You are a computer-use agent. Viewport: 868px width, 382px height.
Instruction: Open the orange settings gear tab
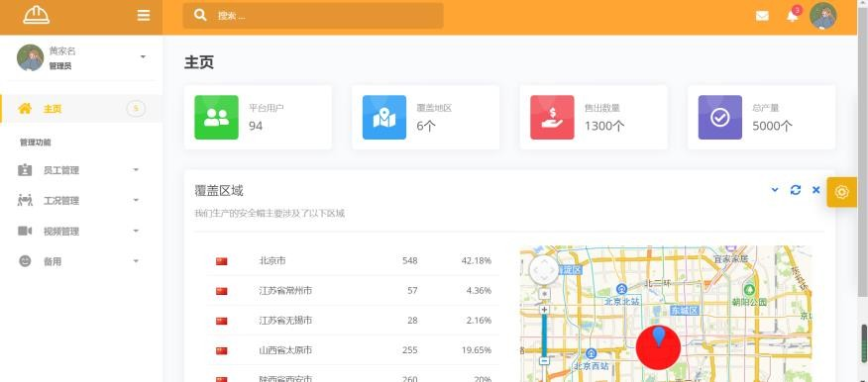pyautogui.click(x=842, y=192)
